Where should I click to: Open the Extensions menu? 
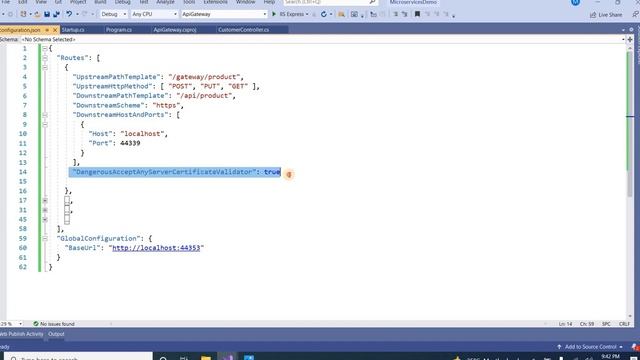coord(216,2)
